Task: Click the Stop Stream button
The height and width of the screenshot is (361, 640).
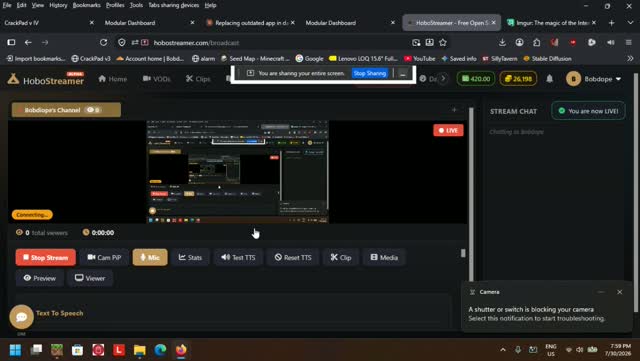Action: pos(46,257)
